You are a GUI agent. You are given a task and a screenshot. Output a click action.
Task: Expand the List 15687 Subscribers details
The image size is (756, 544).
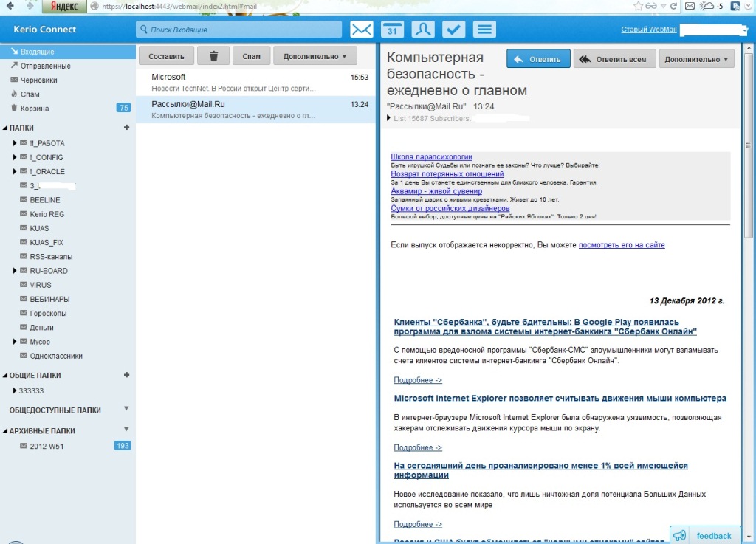(x=389, y=118)
